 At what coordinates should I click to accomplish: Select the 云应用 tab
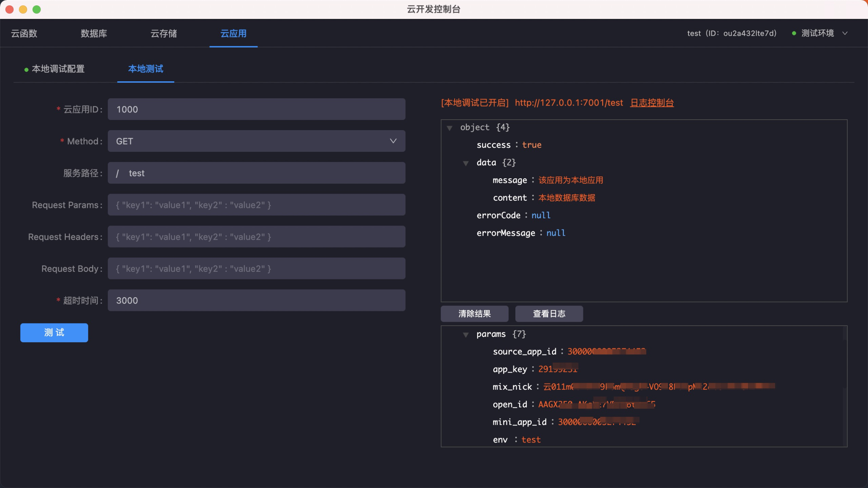coord(233,33)
